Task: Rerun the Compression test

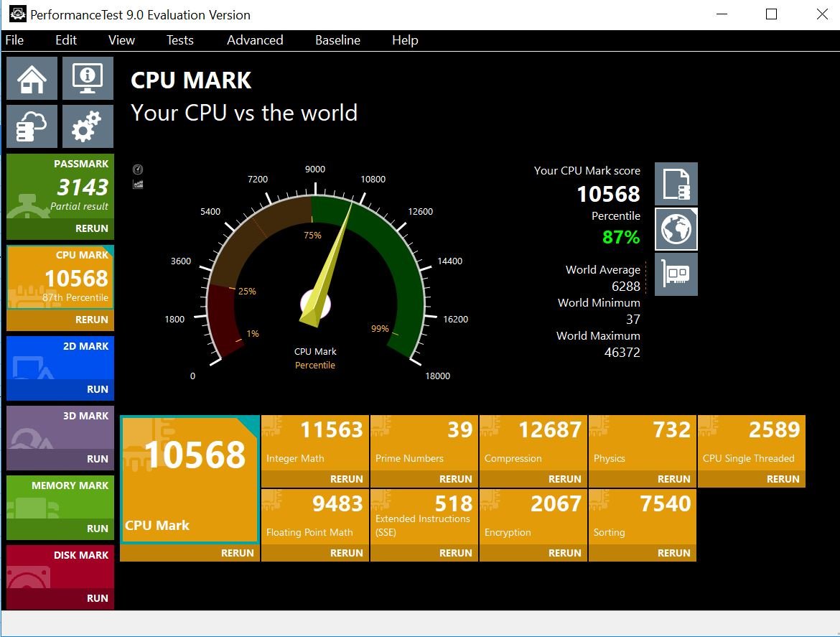Action: 533,479
